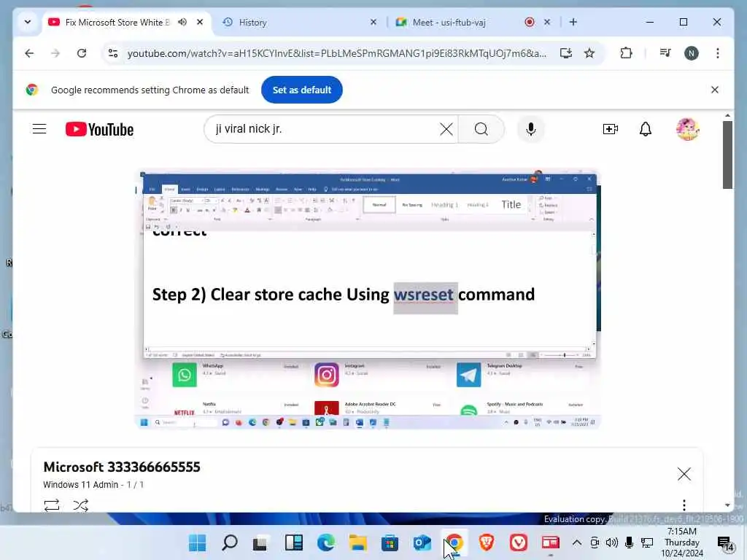The height and width of the screenshot is (560, 747).
Task: Click the page vertical scrollbar thumb
Action: click(x=727, y=155)
